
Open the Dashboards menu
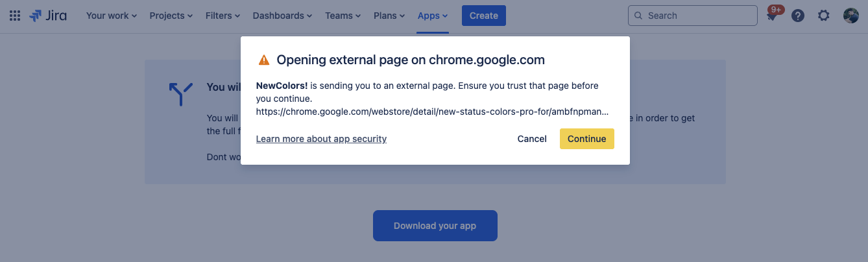pyautogui.click(x=282, y=16)
